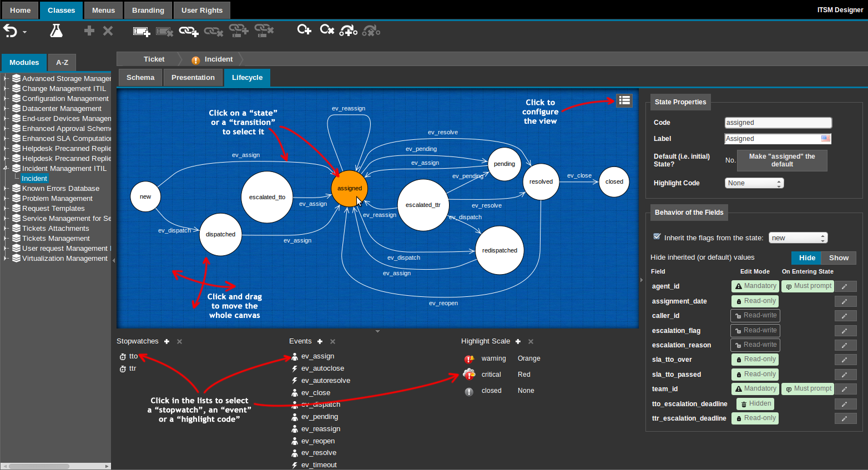Click the Show button for inherited values

coord(839,257)
